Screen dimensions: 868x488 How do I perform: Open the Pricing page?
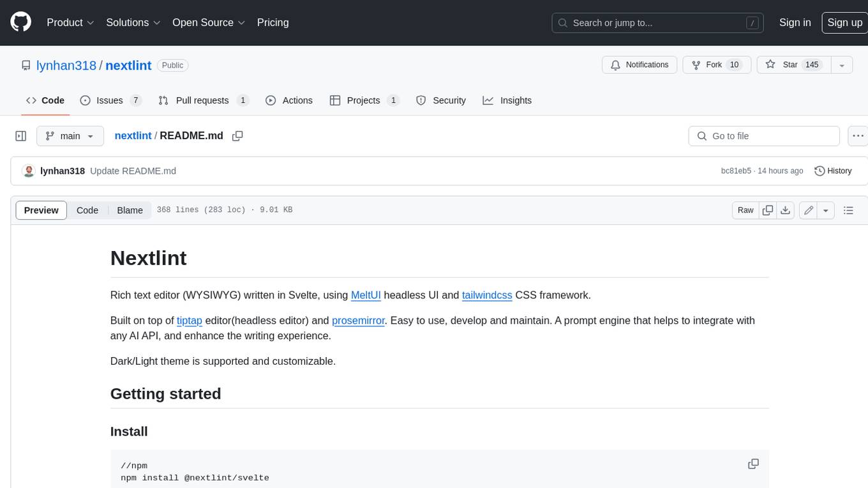273,22
